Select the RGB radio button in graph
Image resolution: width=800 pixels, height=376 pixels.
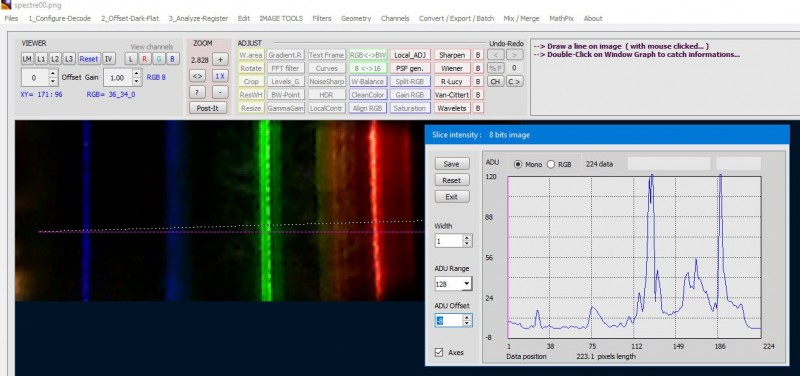tap(551, 164)
